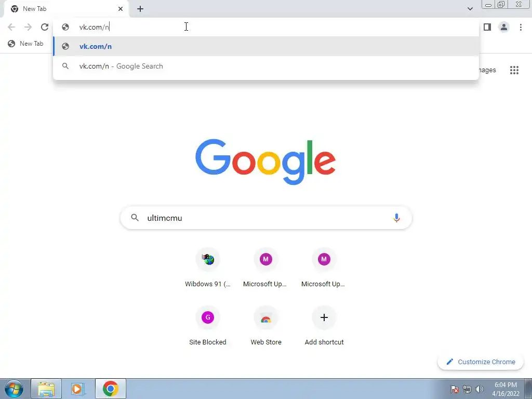The width and height of the screenshot is (532, 399).
Task: Open a new tab with the plus button
Action: [140, 9]
